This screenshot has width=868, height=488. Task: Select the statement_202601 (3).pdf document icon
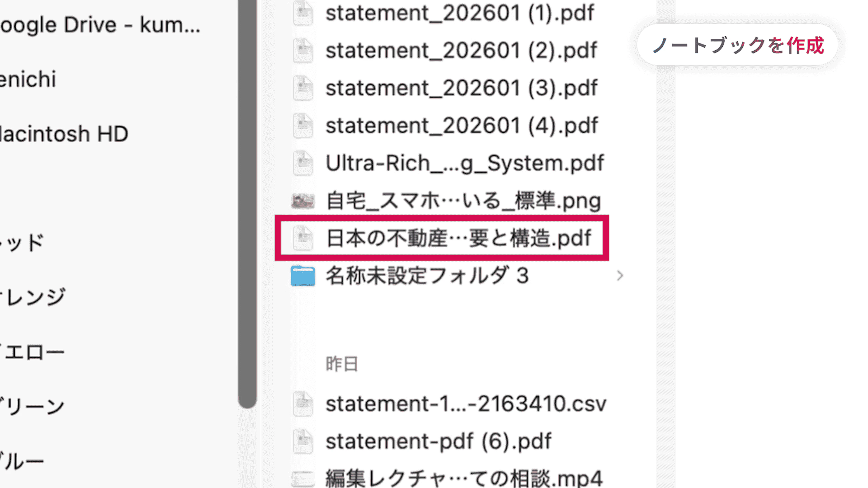tap(303, 88)
